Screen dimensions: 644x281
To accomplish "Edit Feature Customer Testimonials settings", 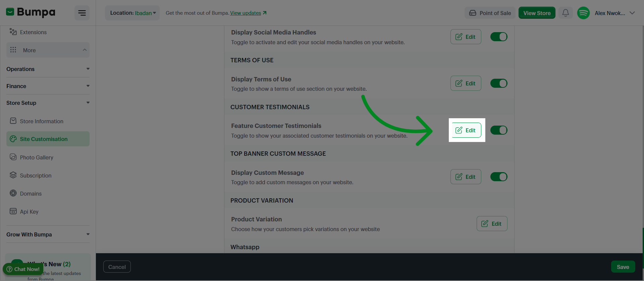I will [x=466, y=130].
